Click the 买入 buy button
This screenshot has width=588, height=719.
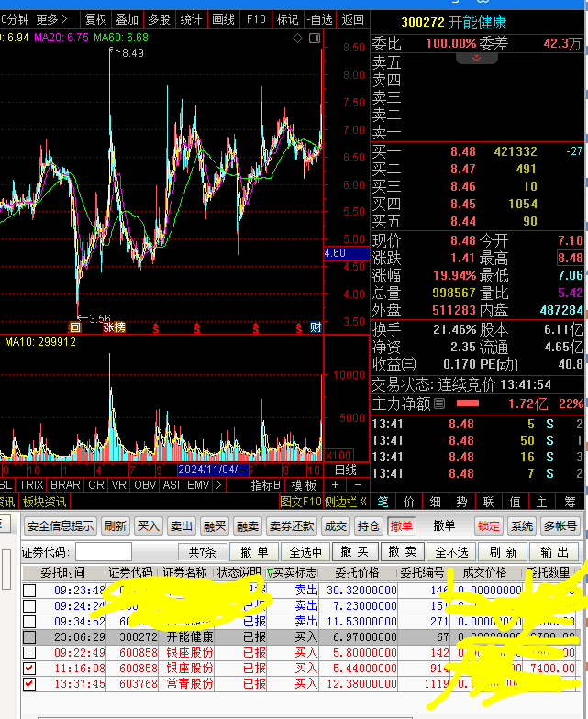pos(149,526)
